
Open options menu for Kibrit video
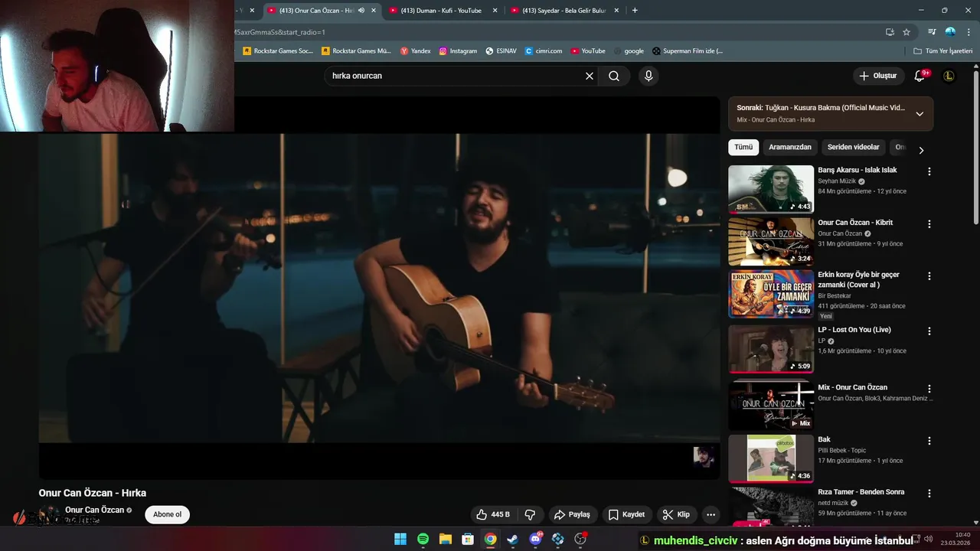point(929,224)
